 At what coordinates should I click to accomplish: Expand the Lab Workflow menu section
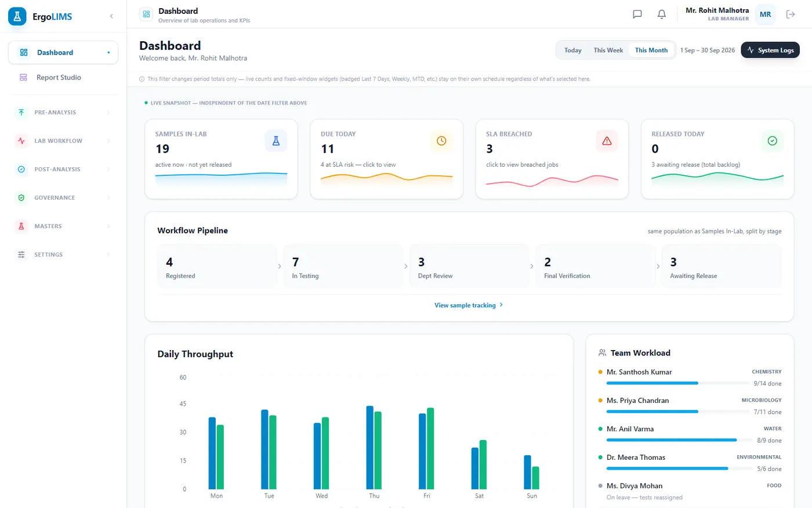click(x=63, y=140)
